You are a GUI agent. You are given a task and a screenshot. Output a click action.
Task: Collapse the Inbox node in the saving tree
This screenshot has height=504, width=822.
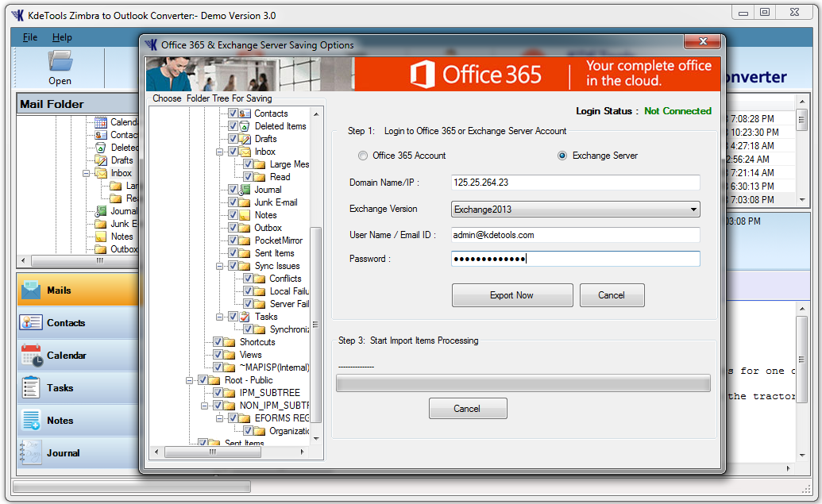(x=220, y=152)
